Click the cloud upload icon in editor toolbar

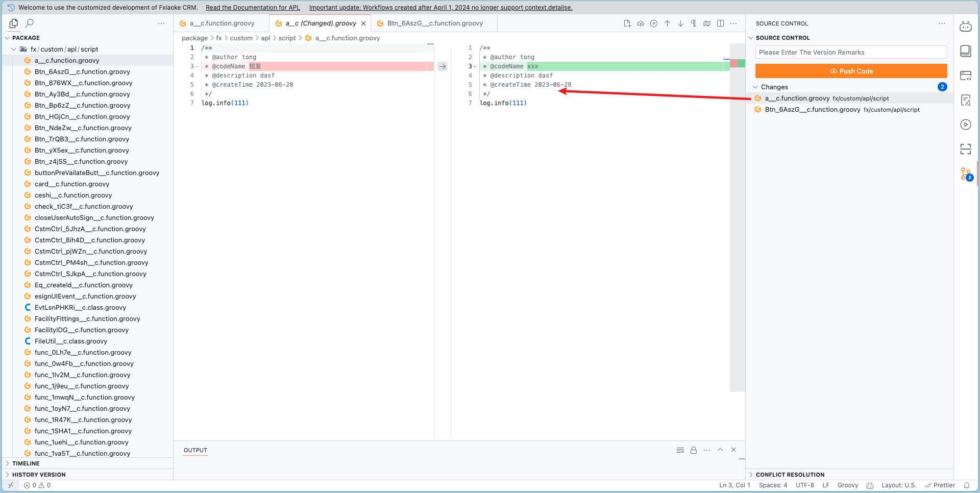coord(641,23)
